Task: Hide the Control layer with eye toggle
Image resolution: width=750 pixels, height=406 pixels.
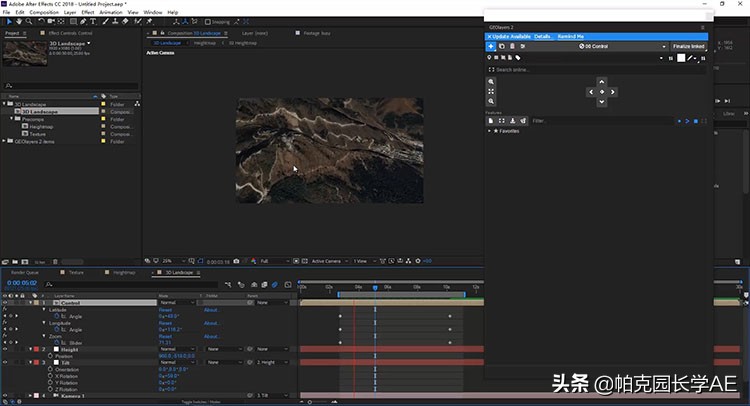Action: [x=4, y=302]
